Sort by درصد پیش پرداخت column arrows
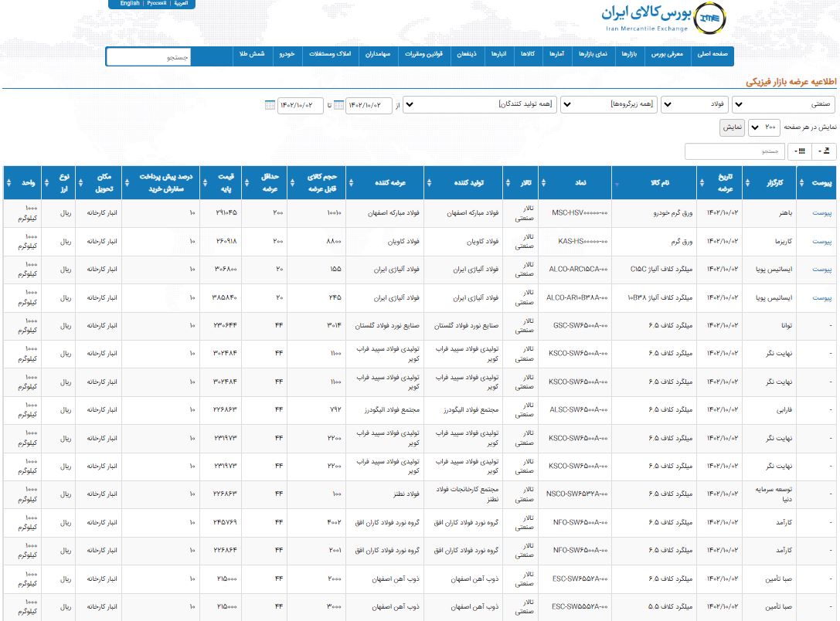The height and width of the screenshot is (621, 840). pyautogui.click(x=127, y=182)
